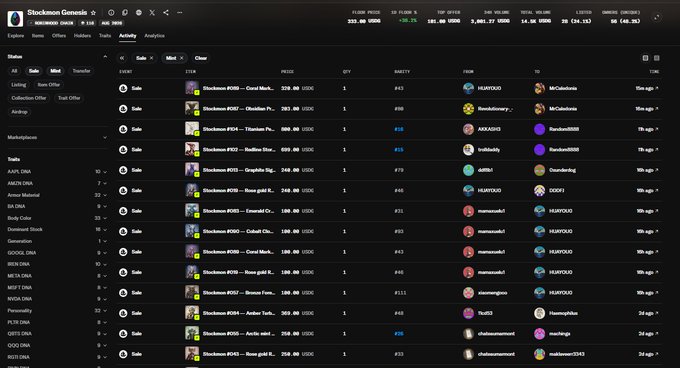
Task: Expand the GOOGL DNA trait
Action: click(x=56, y=253)
